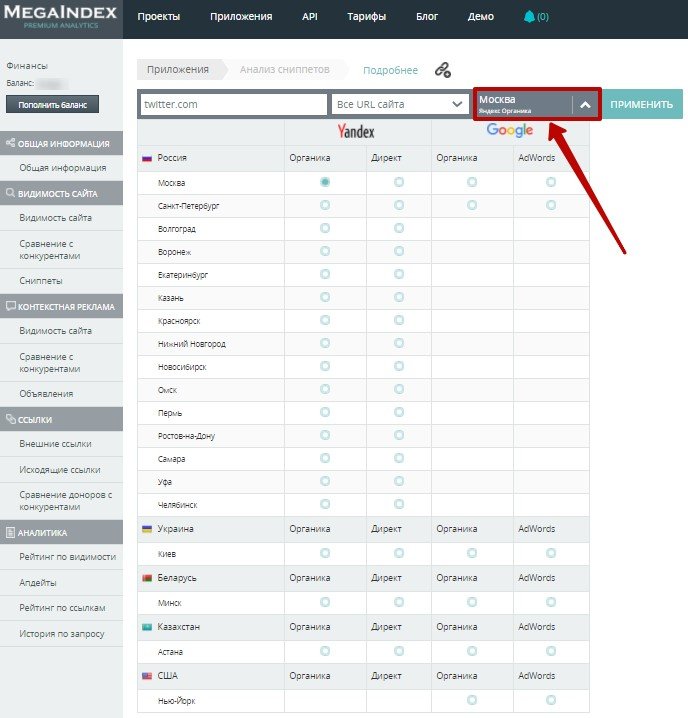Viewport: 688px width, 718px height.
Task: Open the Все URL сайта dropdown
Action: coord(400,104)
